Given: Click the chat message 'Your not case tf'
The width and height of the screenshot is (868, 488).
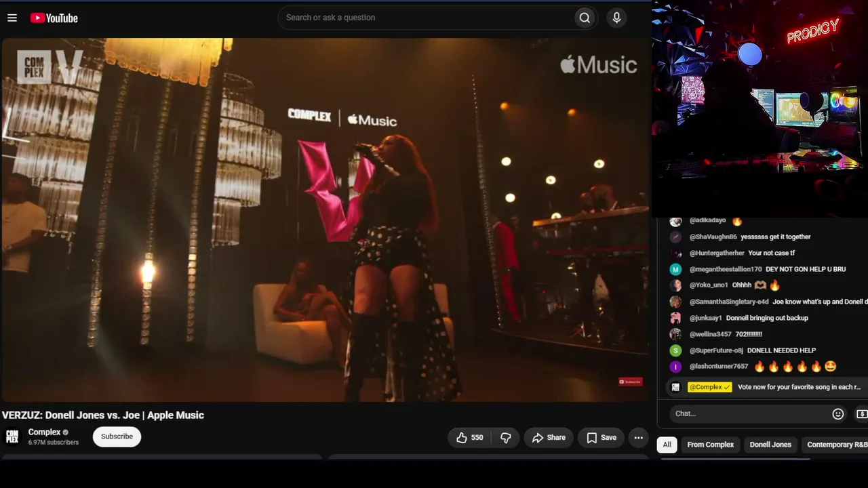Looking at the screenshot, I should point(772,253).
